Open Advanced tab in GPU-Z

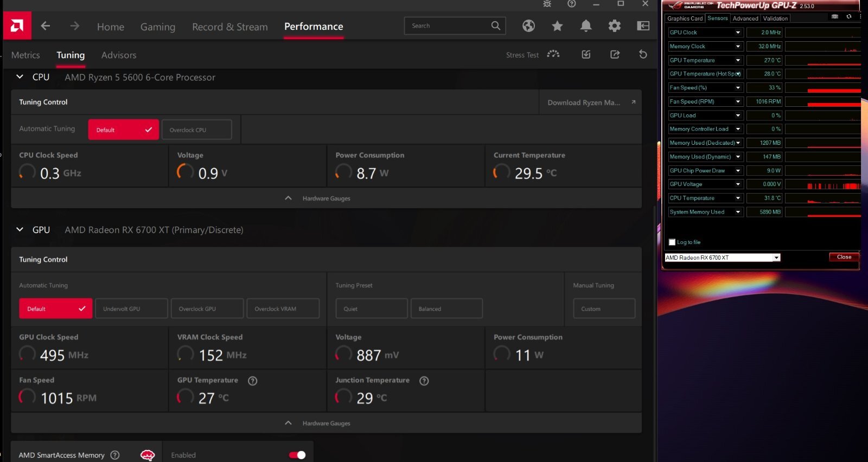745,18
